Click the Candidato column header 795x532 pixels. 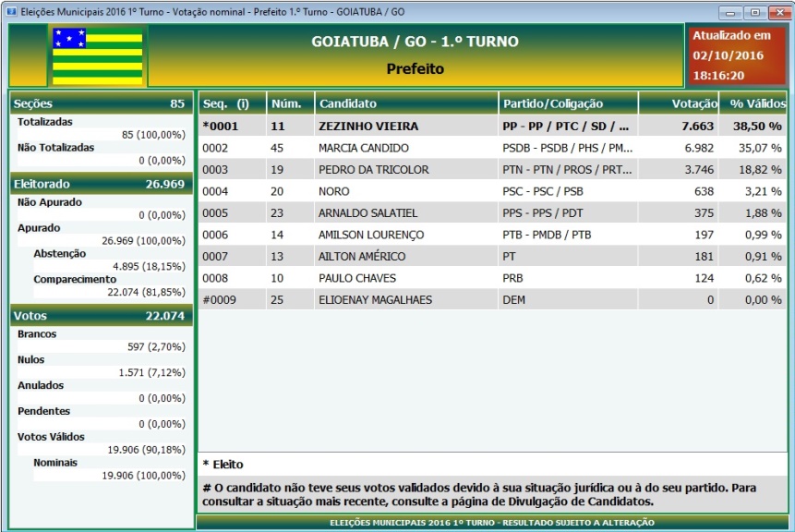pos(406,103)
